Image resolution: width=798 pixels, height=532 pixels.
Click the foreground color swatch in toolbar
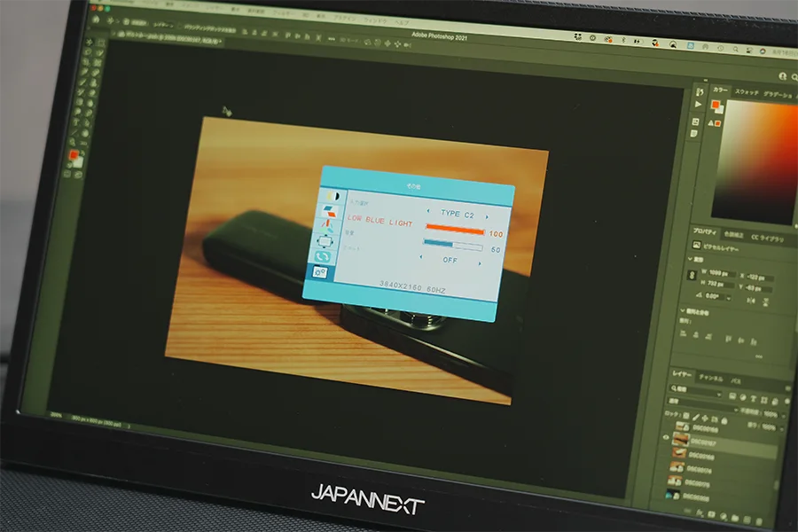pos(74,155)
